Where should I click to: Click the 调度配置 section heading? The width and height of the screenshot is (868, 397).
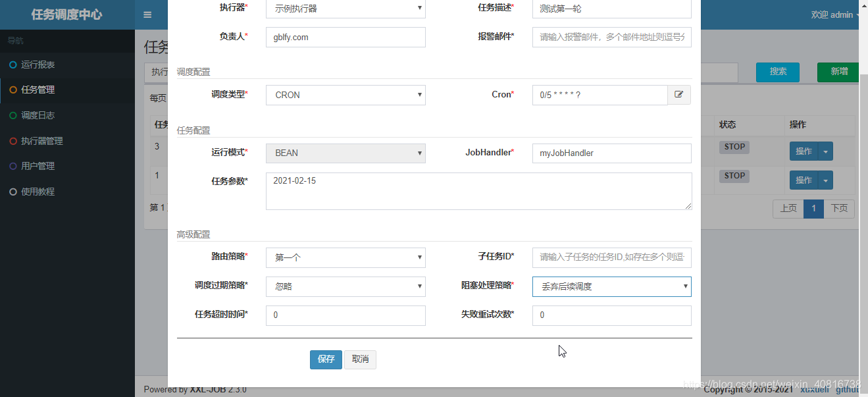pos(193,72)
